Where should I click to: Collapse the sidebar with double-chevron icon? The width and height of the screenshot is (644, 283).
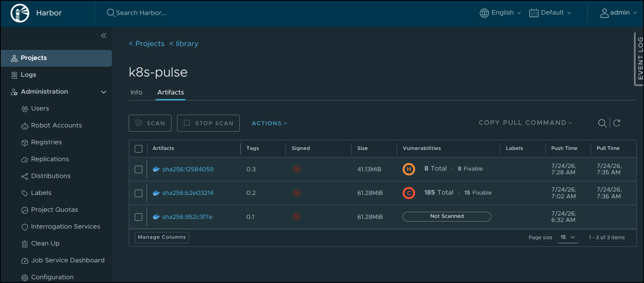click(104, 36)
